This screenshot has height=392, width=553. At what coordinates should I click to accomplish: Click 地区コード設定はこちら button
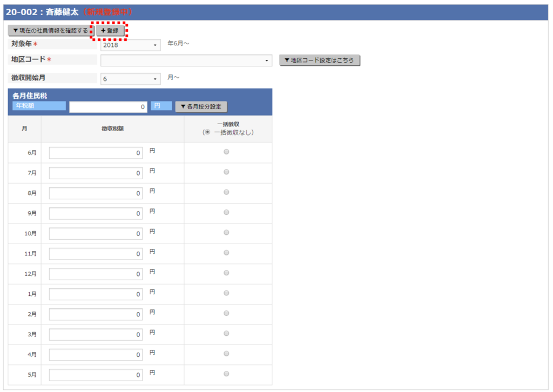tap(319, 60)
